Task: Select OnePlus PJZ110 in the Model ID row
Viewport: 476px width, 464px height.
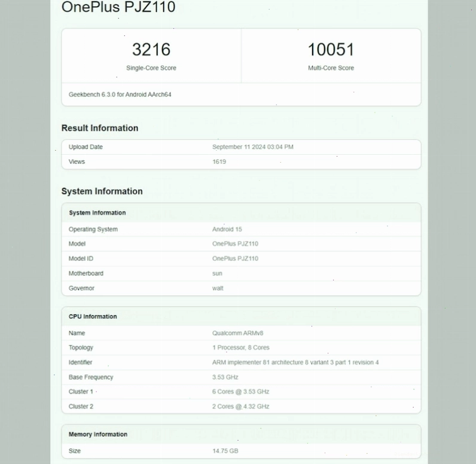Action: tap(235, 258)
